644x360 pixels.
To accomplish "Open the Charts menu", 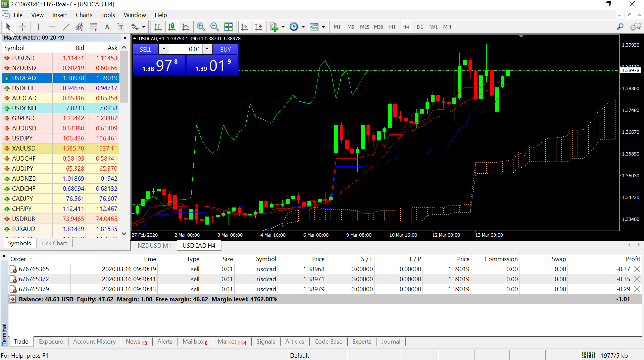I will point(84,15).
